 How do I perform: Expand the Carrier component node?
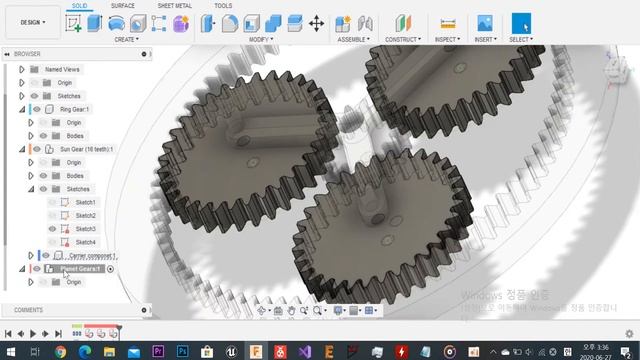coord(31,256)
